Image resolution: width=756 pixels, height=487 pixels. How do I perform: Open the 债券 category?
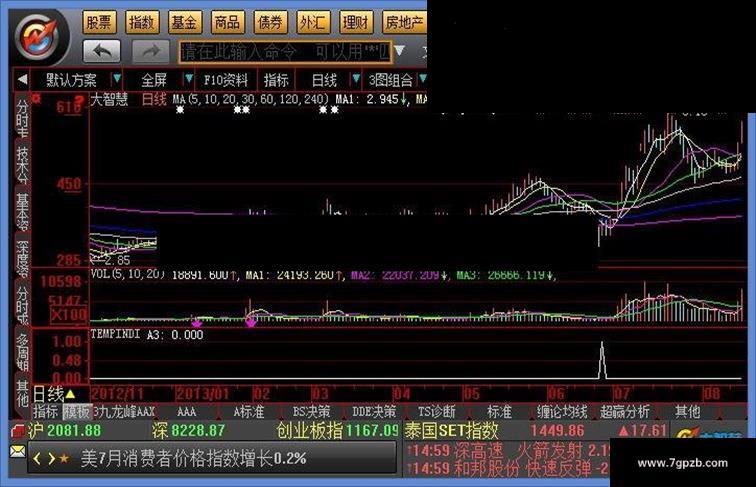coord(270,22)
